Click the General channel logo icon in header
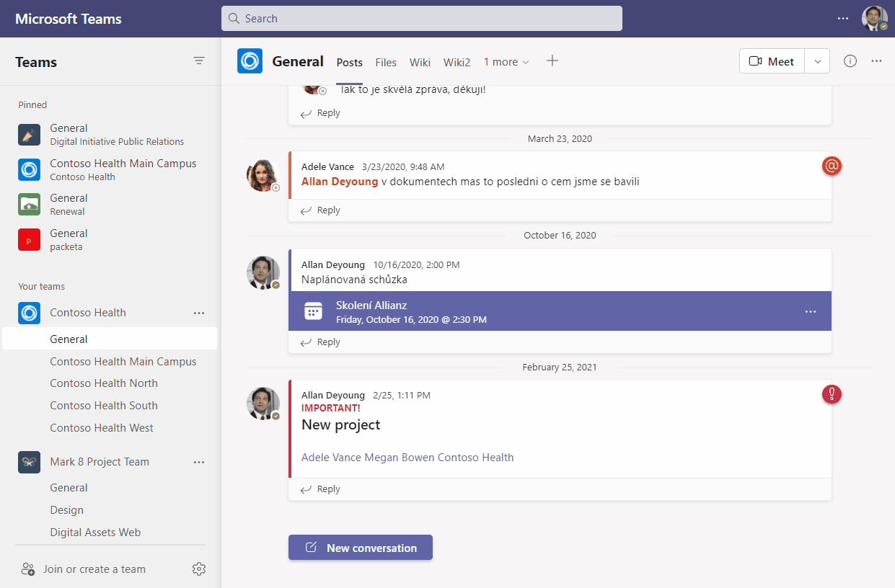This screenshot has height=588, width=895. tap(250, 61)
